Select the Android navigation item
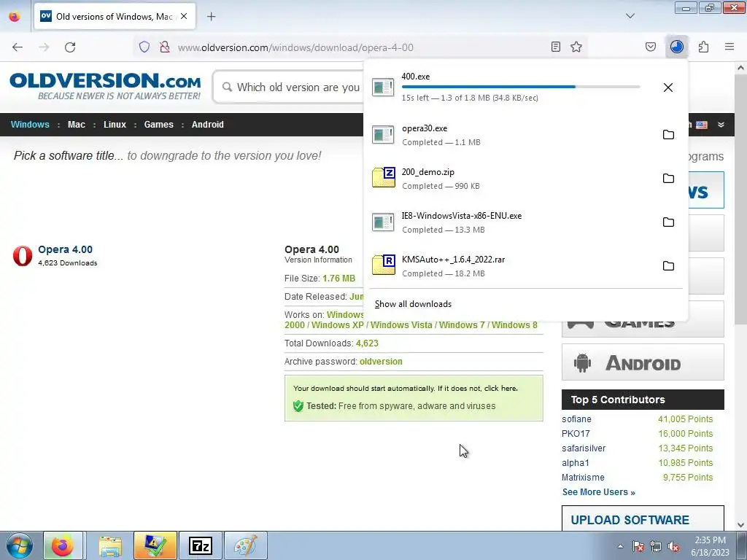The width and height of the screenshot is (747, 560). pyautogui.click(x=208, y=124)
